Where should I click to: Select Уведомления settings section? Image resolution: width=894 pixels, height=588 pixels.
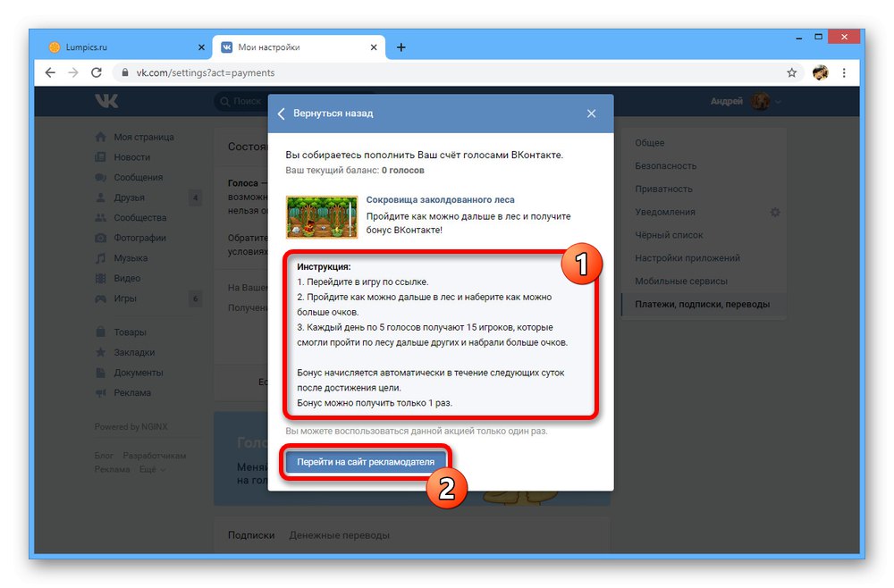(x=665, y=212)
